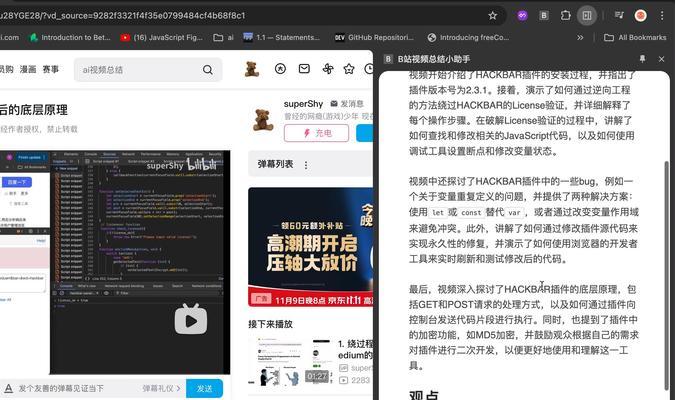The width and height of the screenshot is (675, 400).
Task: Open the next-up video thumbnail 01:27
Action: [x=291, y=361]
